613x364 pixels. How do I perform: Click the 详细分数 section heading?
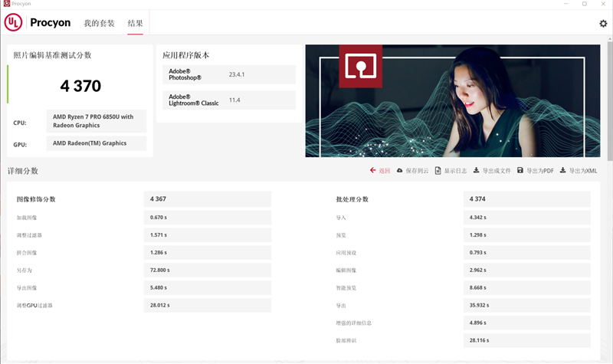click(23, 171)
